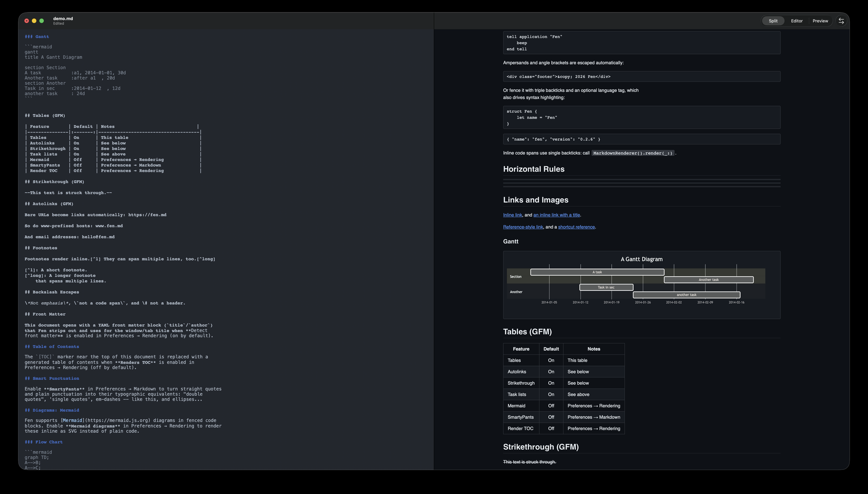Click the swap panes arrows icon

pos(841,21)
